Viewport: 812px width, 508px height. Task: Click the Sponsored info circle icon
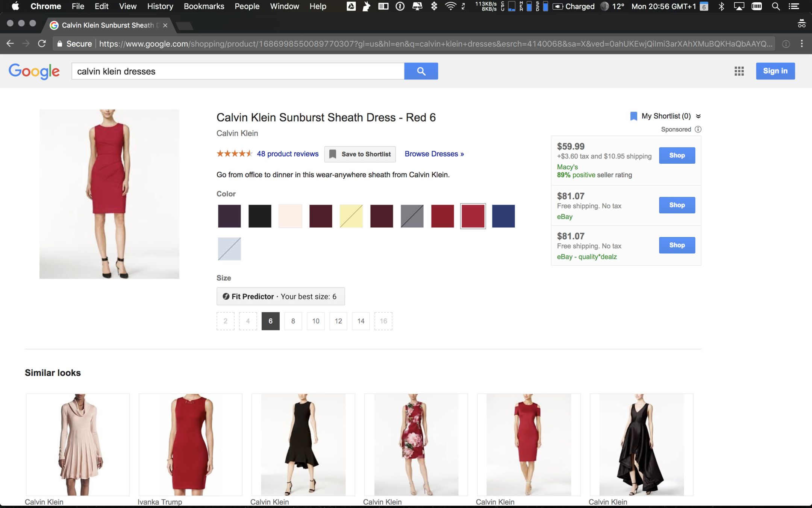[x=698, y=129]
